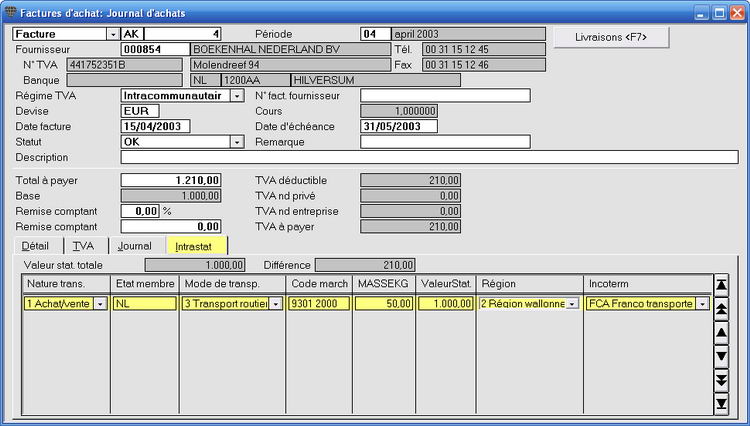Click Date facture field 15/04/2003
The width and height of the screenshot is (750, 426).
coord(155,126)
